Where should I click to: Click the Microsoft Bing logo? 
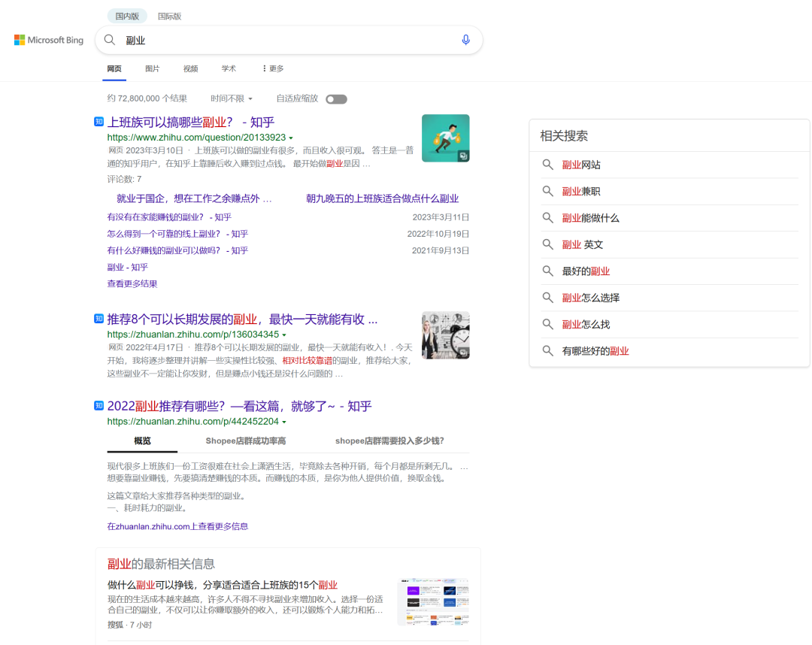[49, 40]
